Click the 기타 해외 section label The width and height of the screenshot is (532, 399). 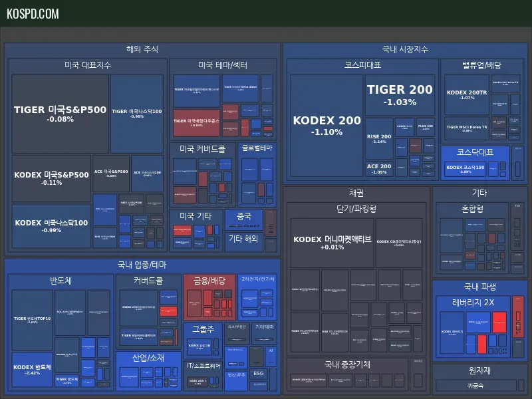click(243, 239)
